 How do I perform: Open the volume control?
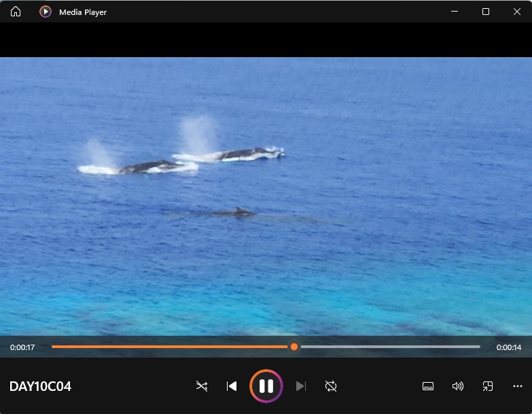[x=458, y=386]
